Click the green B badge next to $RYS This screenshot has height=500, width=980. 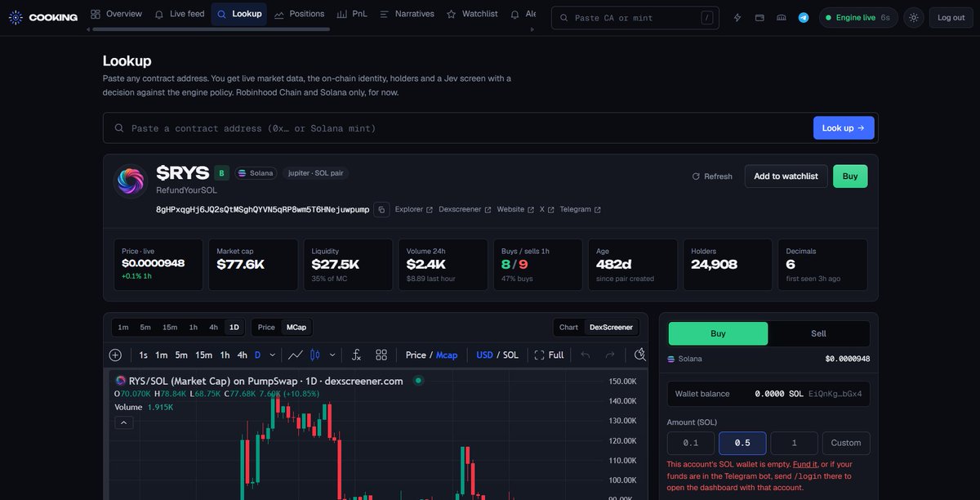tap(221, 172)
